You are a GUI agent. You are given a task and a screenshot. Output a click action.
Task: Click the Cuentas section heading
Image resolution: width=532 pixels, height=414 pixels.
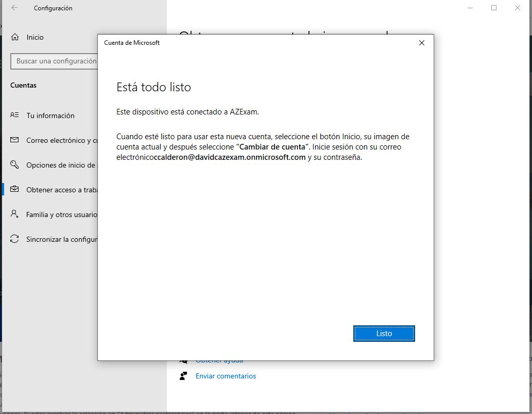pyautogui.click(x=23, y=85)
